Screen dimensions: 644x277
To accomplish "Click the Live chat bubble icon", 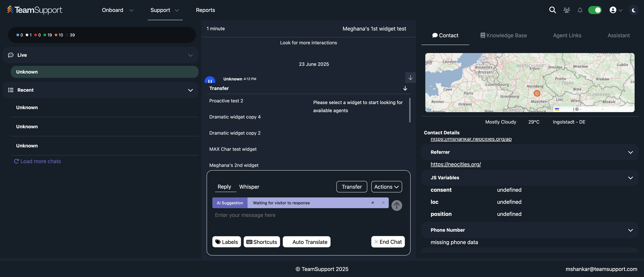I will coord(11,55).
